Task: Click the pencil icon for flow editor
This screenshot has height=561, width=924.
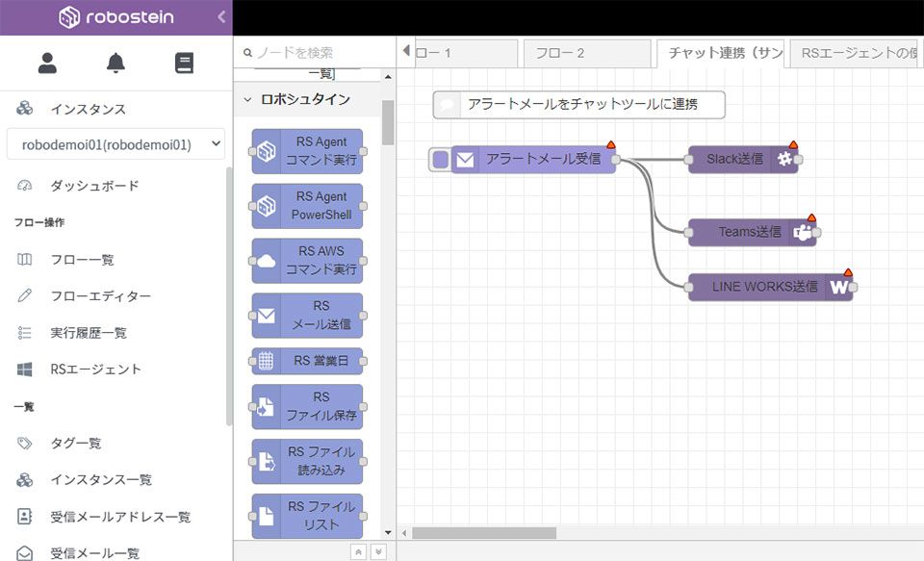Action: point(24,295)
